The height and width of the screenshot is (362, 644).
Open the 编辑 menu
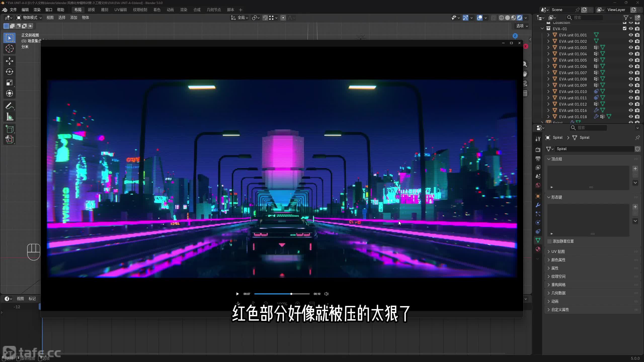(25, 10)
